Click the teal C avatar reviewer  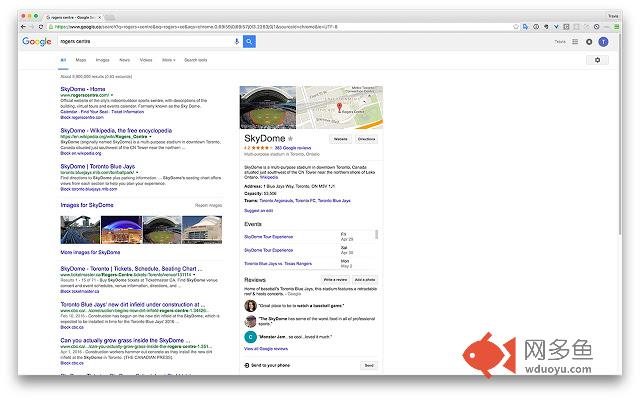pyautogui.click(x=250, y=337)
